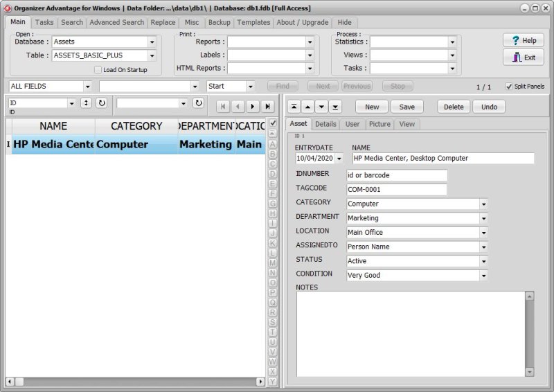This screenshot has width=554, height=392.
Task: Click the IDNUMBER field
Action: 396,175
